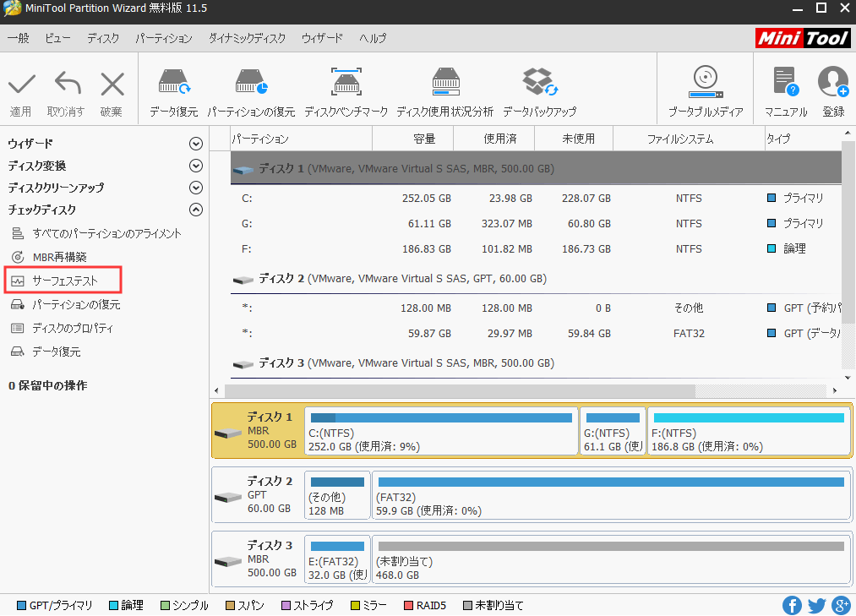The width and height of the screenshot is (856, 616).
Task: Click the Register (登録) user icon
Action: pos(833,82)
